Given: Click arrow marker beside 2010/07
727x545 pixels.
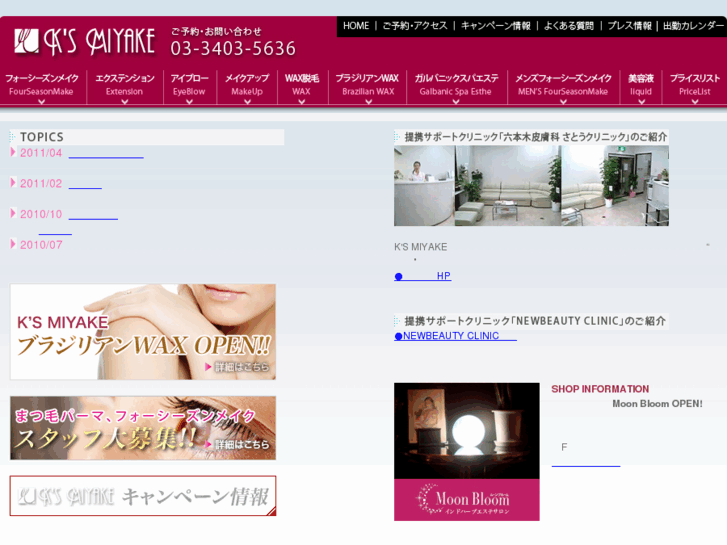Looking at the screenshot, I should click(13, 244).
